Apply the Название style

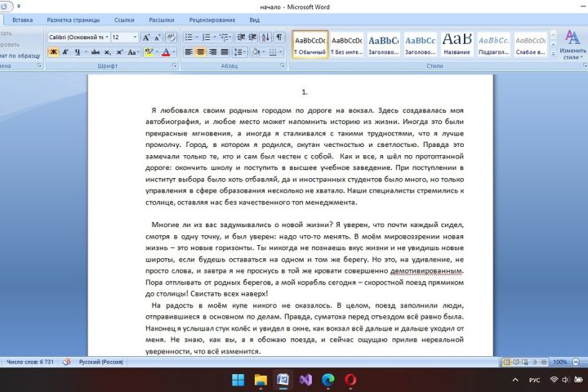coord(457,45)
